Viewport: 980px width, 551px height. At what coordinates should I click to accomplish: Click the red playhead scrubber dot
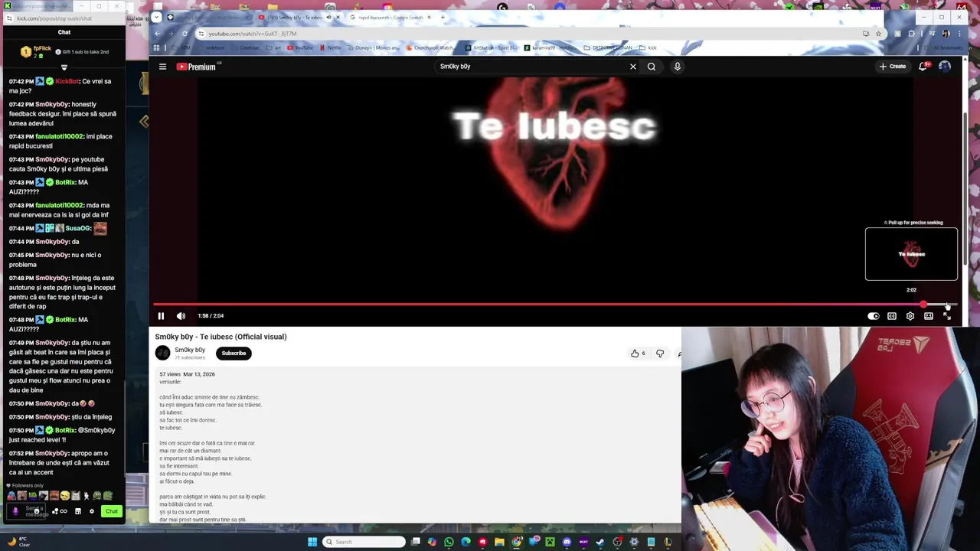924,305
